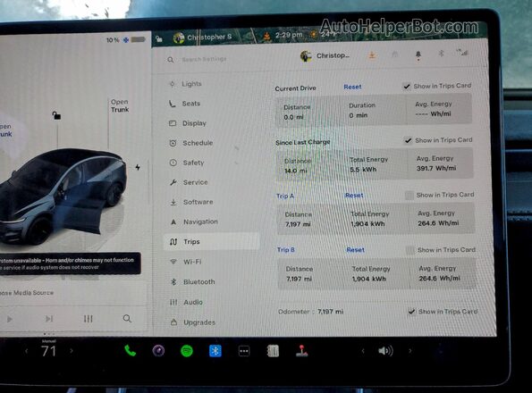
Task: Tap the audio system unavailable alert banner
Action: point(70,263)
